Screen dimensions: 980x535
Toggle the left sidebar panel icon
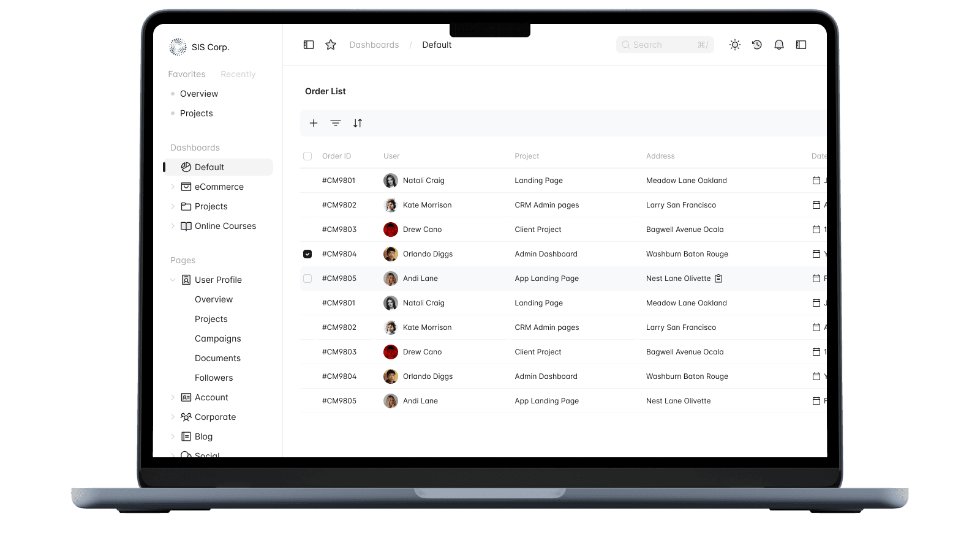[x=309, y=45]
